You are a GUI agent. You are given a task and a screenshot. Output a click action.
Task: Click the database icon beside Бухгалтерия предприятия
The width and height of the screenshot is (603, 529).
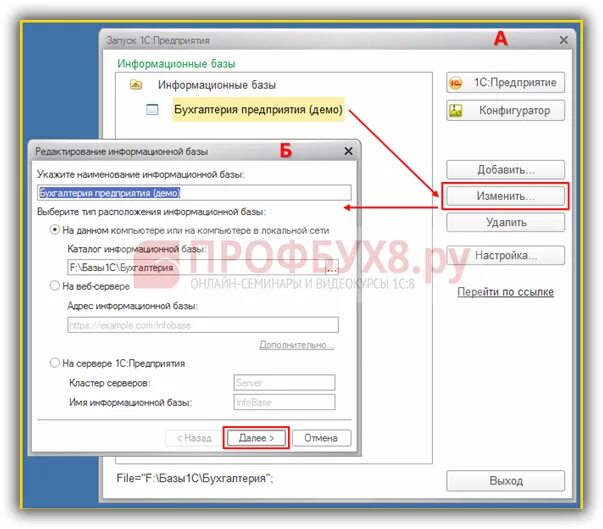click(x=152, y=110)
